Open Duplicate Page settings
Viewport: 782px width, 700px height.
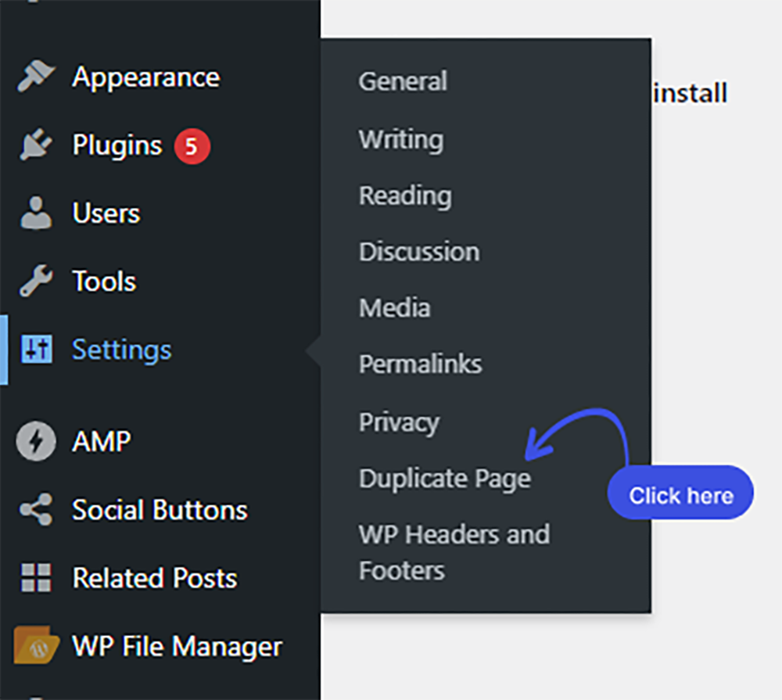(x=445, y=479)
